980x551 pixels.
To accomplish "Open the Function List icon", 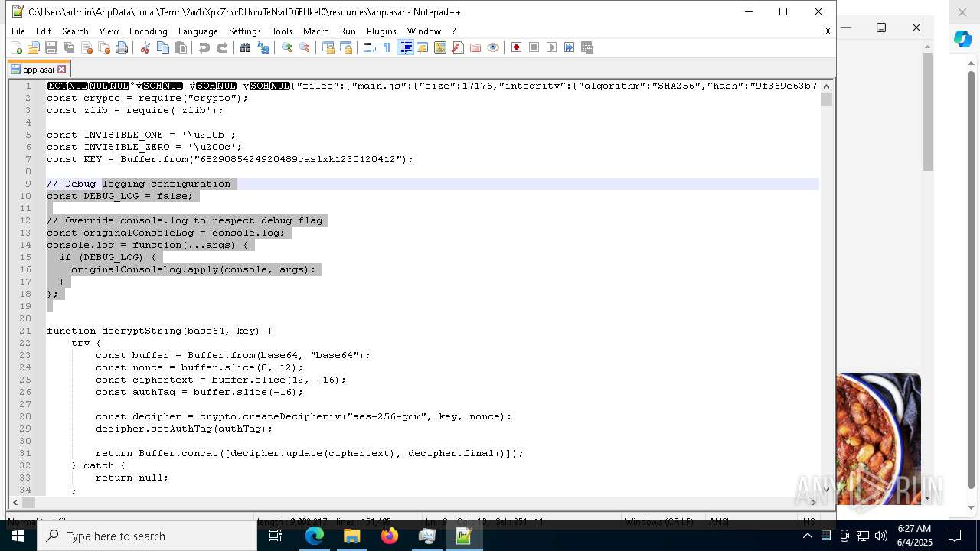I will point(458,47).
